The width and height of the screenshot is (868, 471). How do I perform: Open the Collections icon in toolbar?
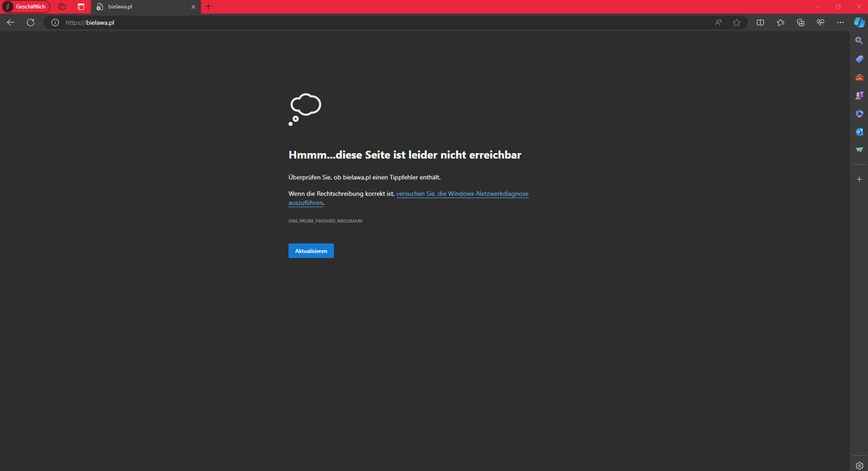coord(800,23)
